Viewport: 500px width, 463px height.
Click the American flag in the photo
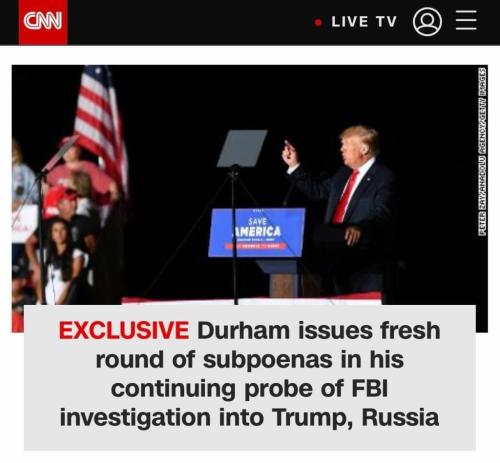pos(101,130)
